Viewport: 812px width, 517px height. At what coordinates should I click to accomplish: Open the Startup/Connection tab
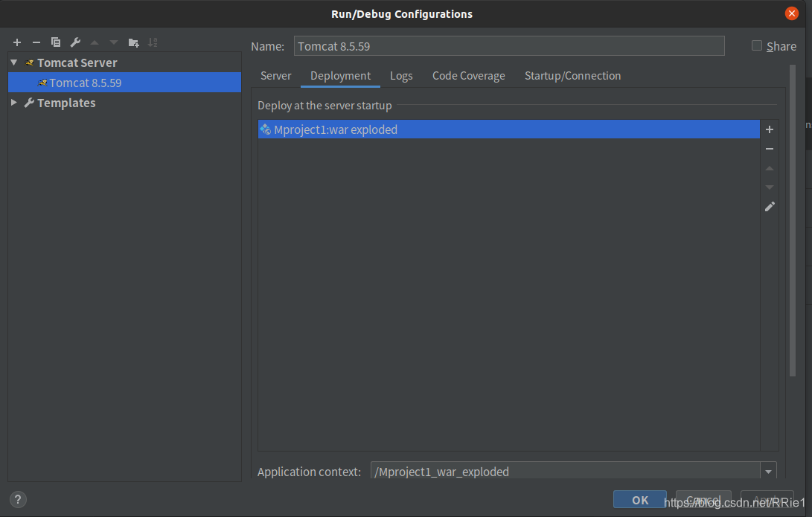(573, 76)
